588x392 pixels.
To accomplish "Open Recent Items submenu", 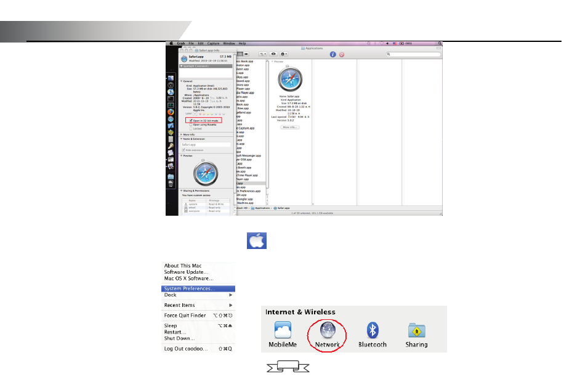I will (x=198, y=305).
